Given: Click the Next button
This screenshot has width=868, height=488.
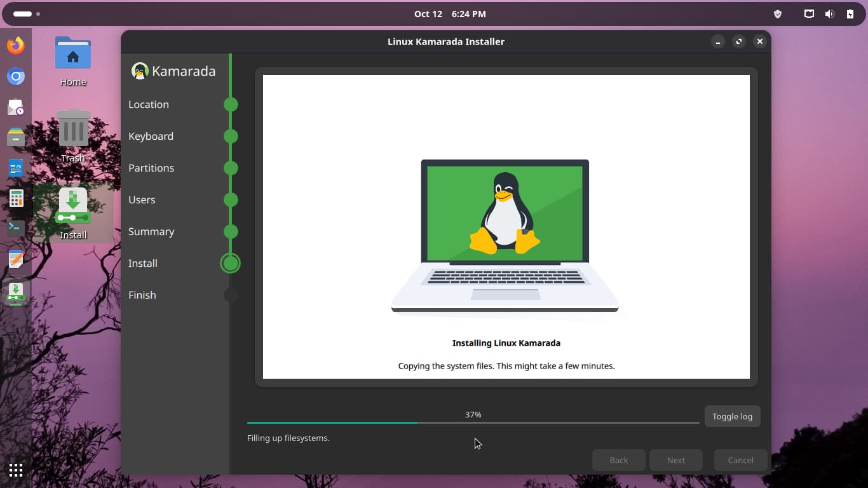Looking at the screenshot, I should click(x=675, y=460).
